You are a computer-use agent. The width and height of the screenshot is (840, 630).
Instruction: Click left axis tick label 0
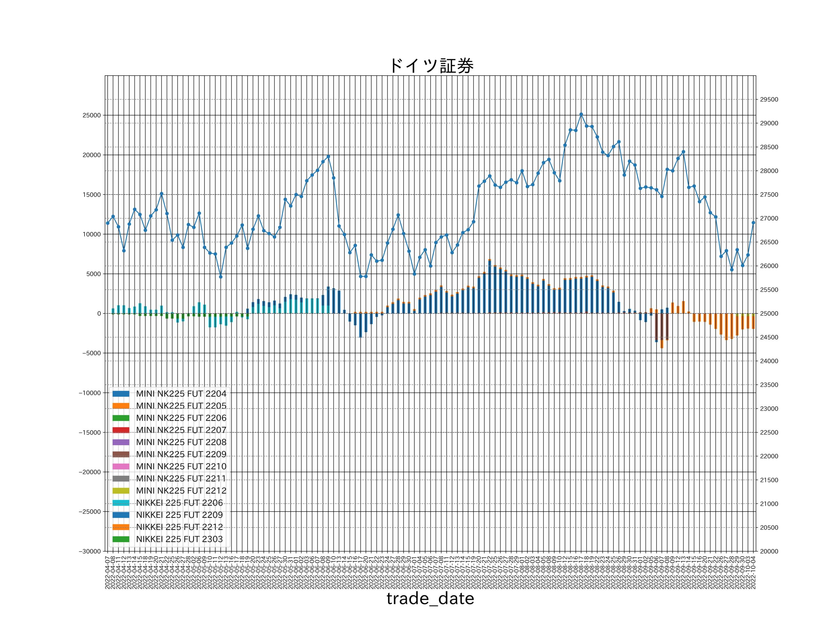click(99, 314)
